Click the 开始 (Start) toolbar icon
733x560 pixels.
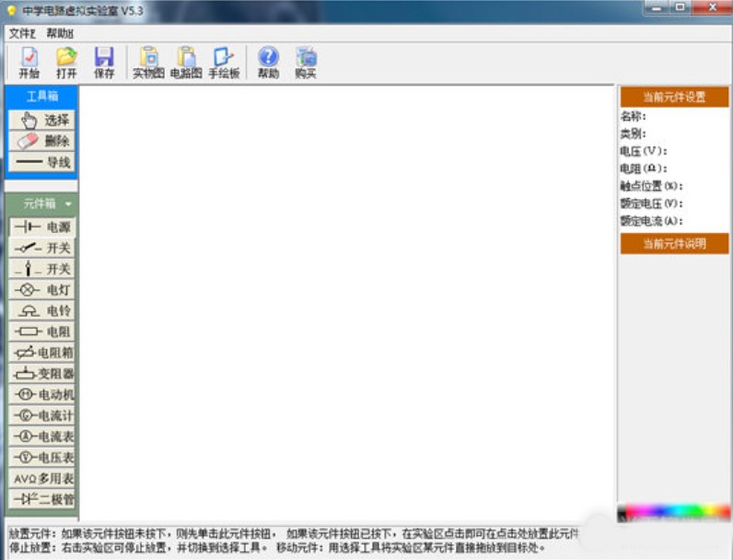pos(29,62)
